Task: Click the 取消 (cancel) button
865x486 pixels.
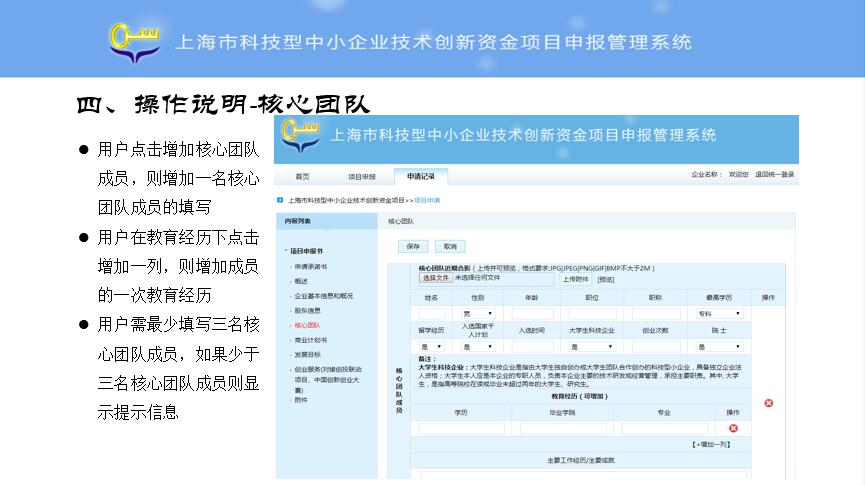Action: tap(450, 247)
